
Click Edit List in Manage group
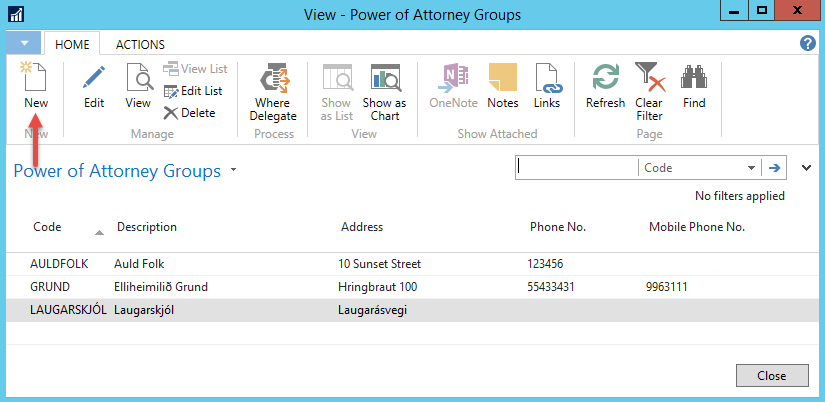click(193, 91)
